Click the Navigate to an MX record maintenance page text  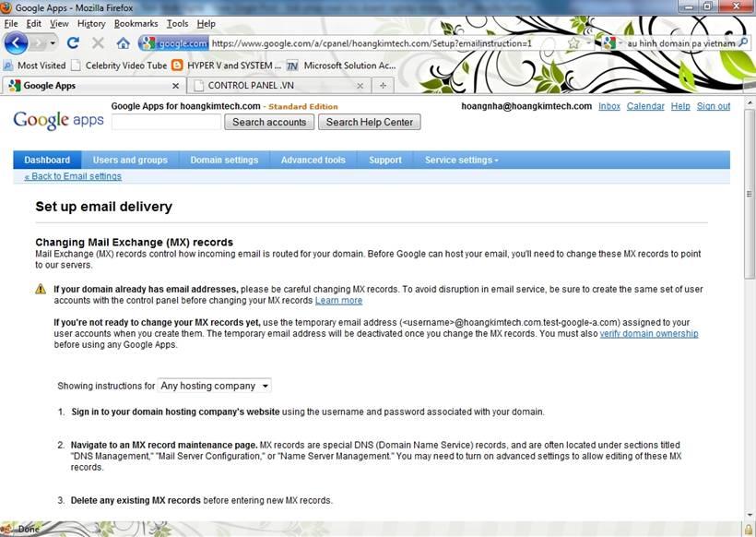(164, 445)
